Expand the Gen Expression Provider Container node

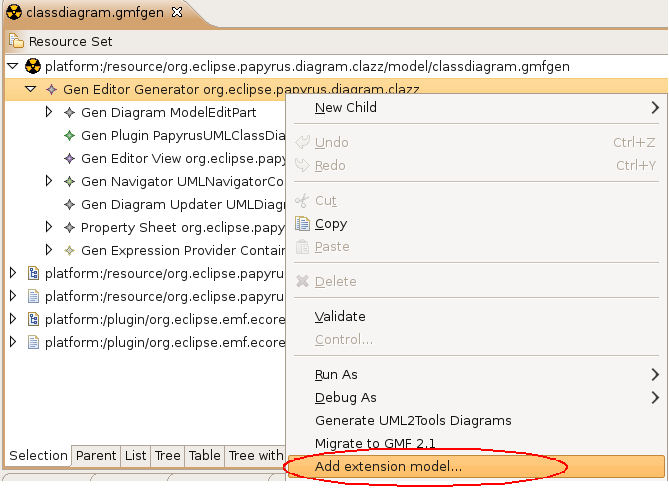pyautogui.click(x=49, y=250)
